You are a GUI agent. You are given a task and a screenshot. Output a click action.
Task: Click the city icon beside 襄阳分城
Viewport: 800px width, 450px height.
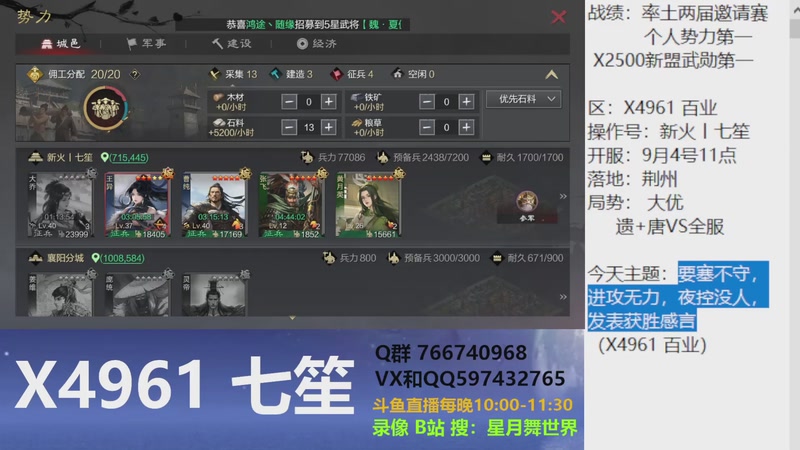point(35,258)
